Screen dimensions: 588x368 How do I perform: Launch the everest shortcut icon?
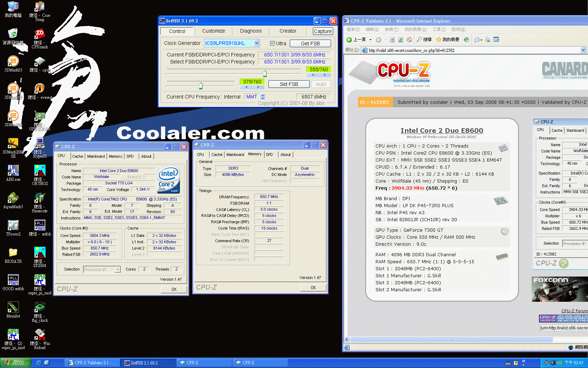pos(40,91)
